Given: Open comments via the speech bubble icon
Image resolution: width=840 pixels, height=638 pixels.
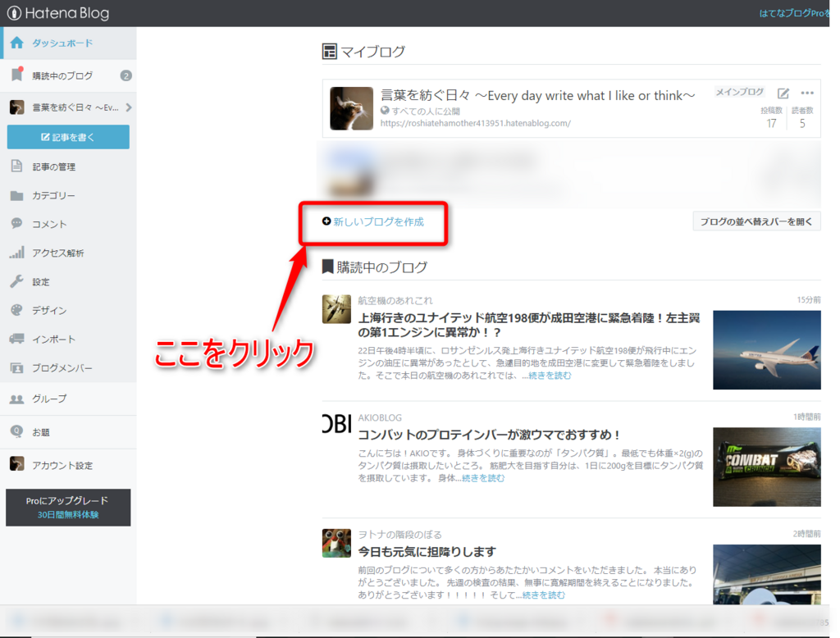Looking at the screenshot, I should point(16,224).
